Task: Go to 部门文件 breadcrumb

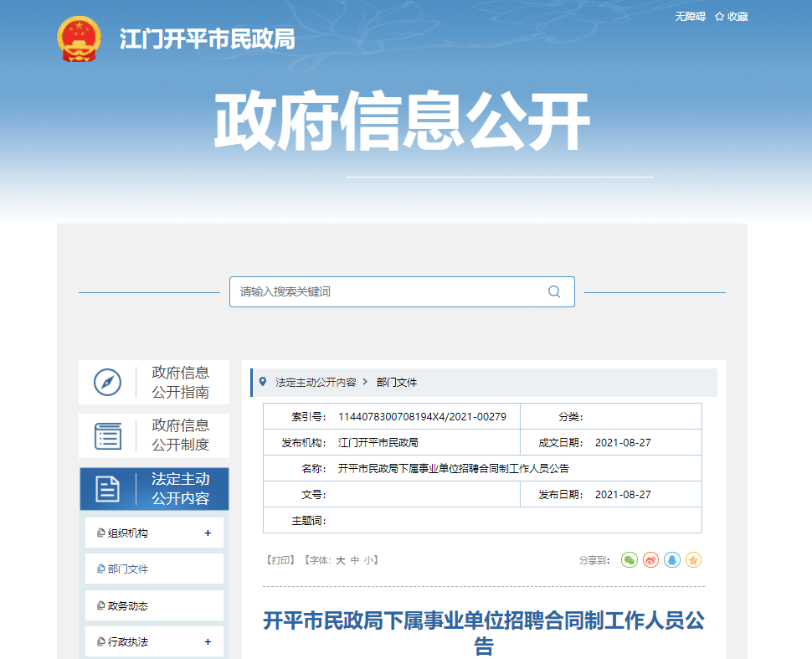Action: pos(397,383)
